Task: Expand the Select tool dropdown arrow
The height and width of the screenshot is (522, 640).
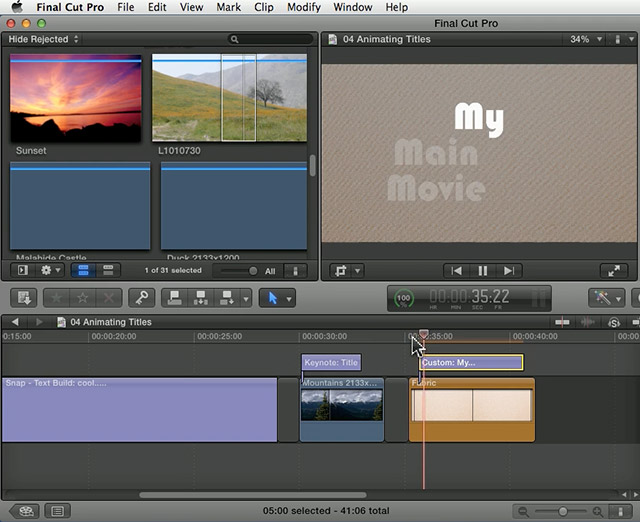Action: pos(289,299)
